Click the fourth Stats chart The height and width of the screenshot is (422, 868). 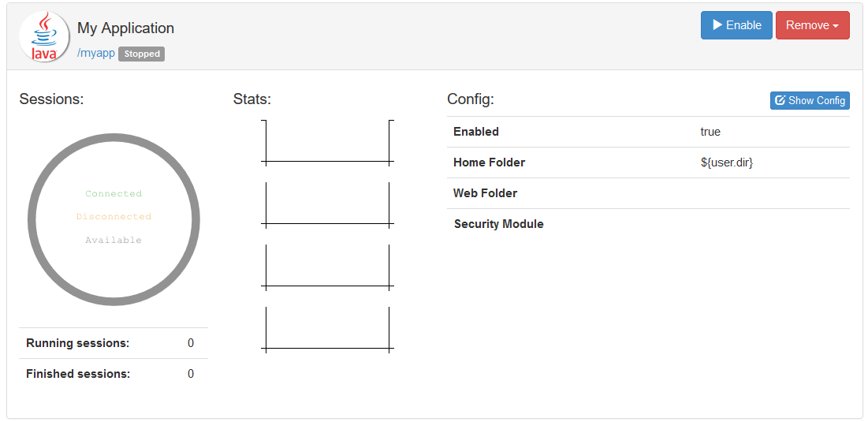[x=328, y=328]
